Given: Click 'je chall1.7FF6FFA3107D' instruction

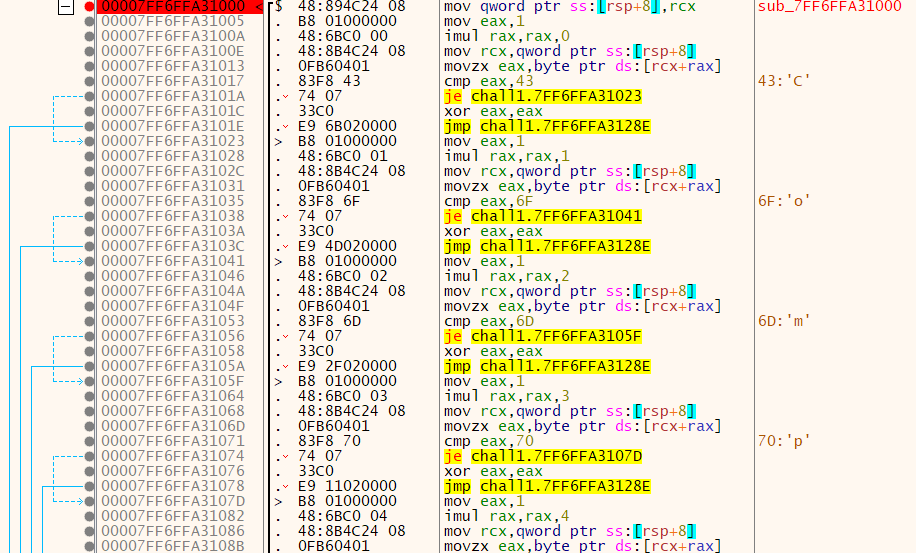Looking at the screenshot, I should pyautogui.click(x=543, y=456).
